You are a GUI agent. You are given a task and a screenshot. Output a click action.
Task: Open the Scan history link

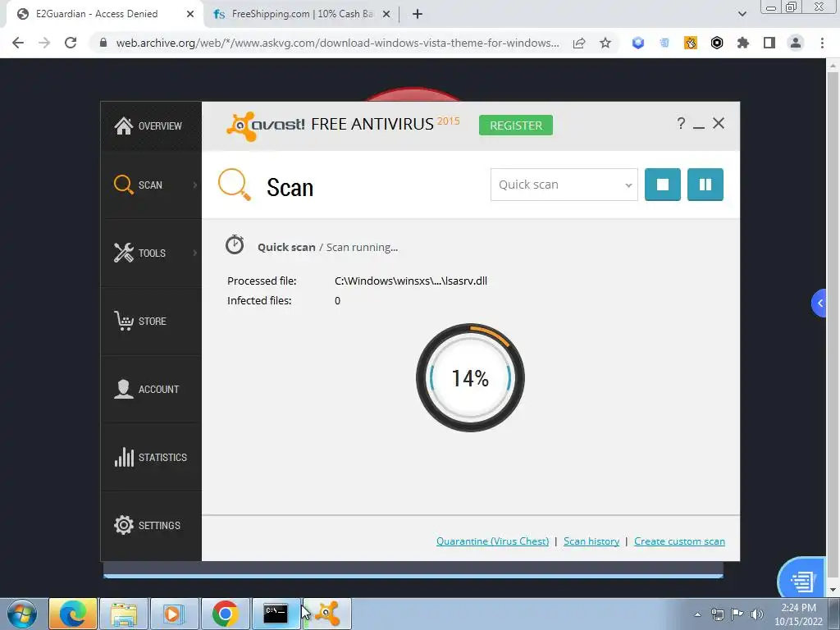tap(591, 541)
